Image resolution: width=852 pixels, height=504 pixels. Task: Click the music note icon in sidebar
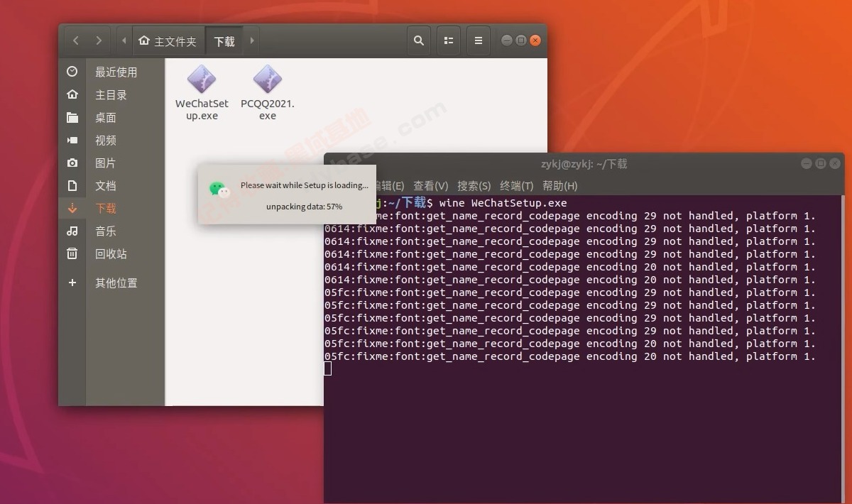(x=72, y=231)
